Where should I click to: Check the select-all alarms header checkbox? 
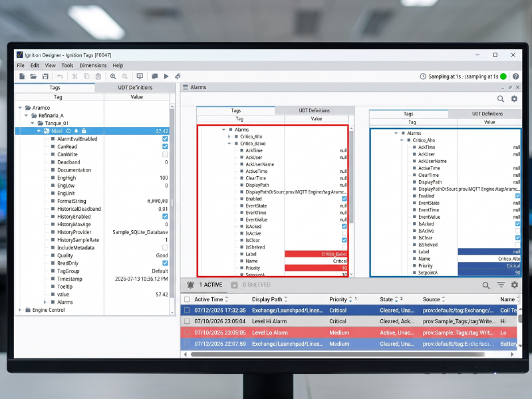[x=187, y=299]
